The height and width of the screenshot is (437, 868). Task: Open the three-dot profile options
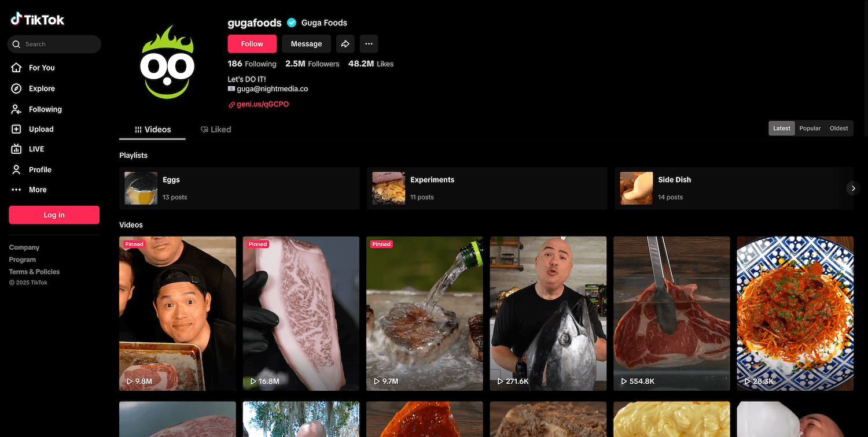click(x=369, y=44)
